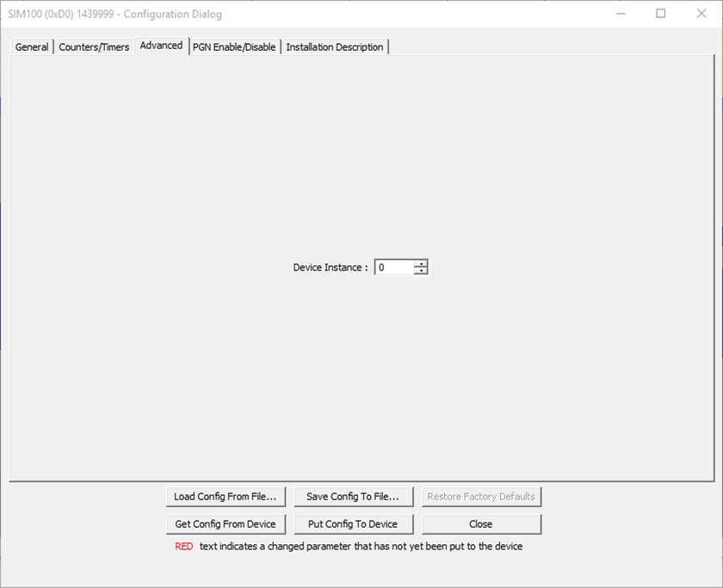Click the Device Instance label text
This screenshot has width=723, height=588.
[331, 268]
